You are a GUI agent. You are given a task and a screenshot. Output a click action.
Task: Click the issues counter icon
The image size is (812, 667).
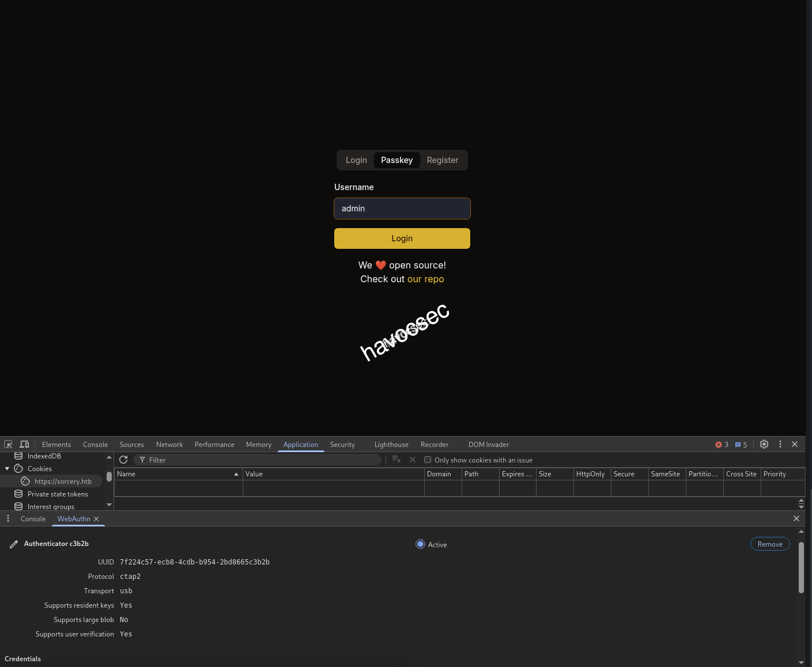coord(738,444)
